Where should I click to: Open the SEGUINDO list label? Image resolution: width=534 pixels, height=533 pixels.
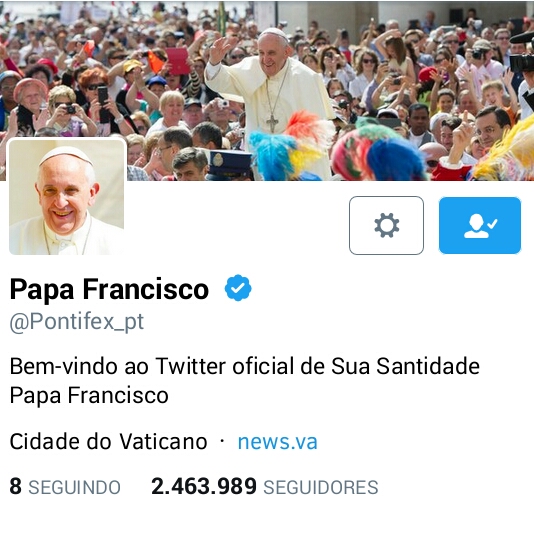(x=74, y=487)
